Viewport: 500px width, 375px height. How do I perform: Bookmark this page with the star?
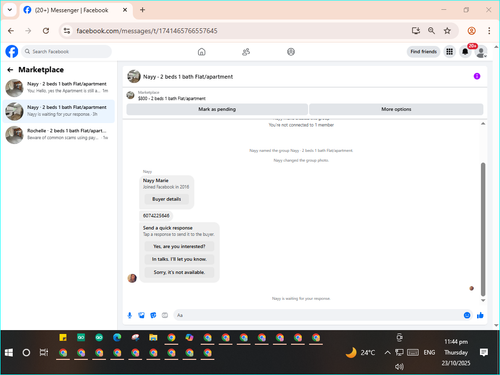[447, 31]
